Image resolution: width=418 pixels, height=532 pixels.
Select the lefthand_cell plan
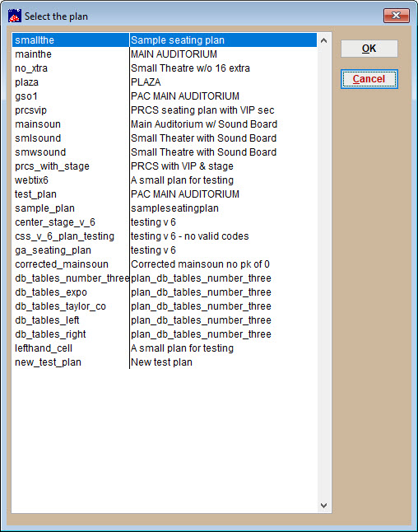pos(165,348)
